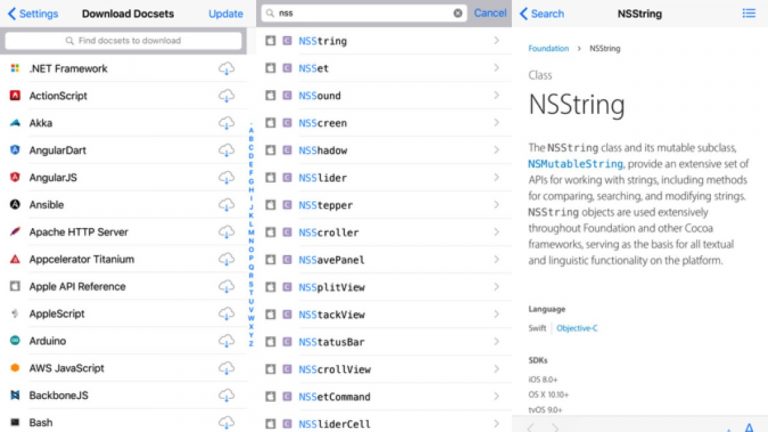Select the NSSplitView result
Screen dimensions: 768x432
(x=384, y=287)
